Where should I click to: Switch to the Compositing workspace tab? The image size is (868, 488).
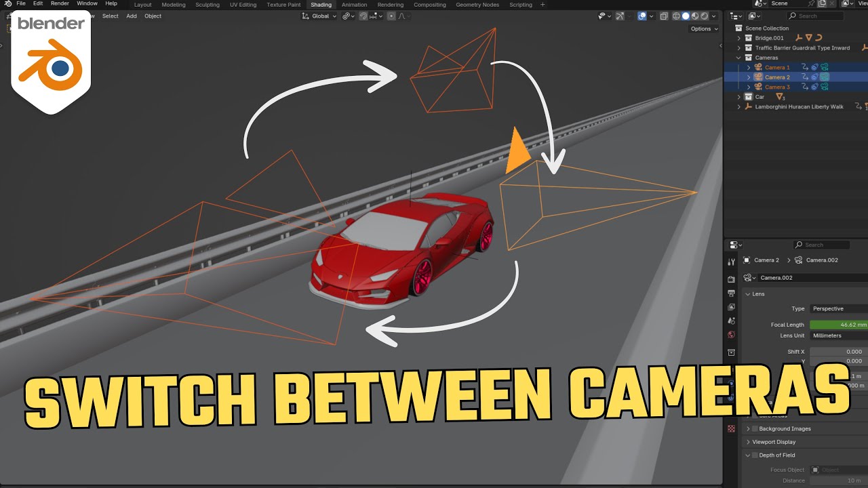pyautogui.click(x=430, y=5)
